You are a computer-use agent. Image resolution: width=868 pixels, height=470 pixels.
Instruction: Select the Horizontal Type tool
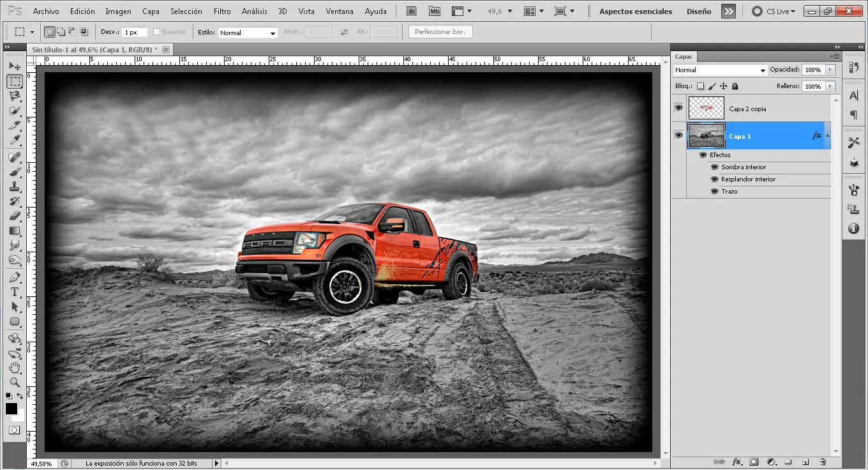coord(15,292)
